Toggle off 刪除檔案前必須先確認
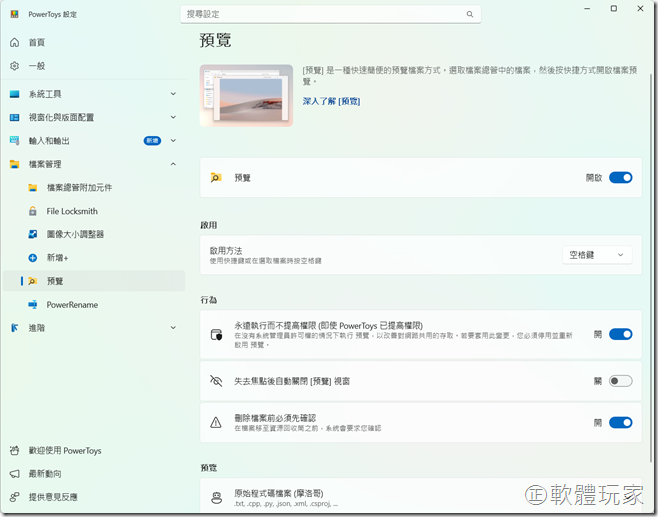Screen dimensions: 658x517 620,423
